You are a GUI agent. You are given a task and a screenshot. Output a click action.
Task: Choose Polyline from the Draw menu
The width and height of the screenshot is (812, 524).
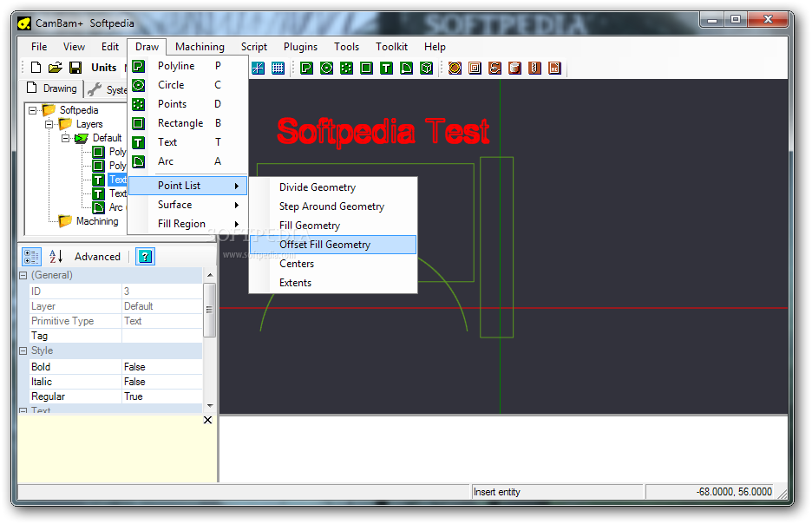click(x=187, y=66)
